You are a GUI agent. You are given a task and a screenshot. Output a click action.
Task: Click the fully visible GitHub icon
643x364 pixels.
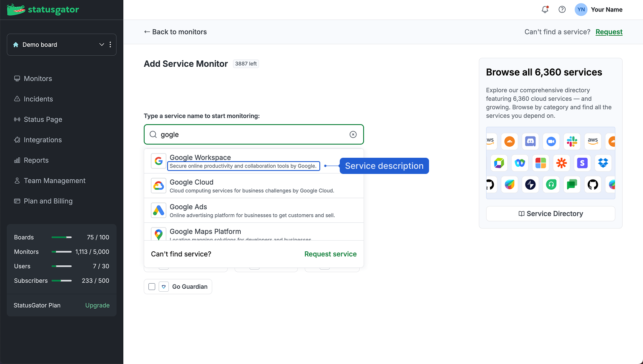(593, 184)
